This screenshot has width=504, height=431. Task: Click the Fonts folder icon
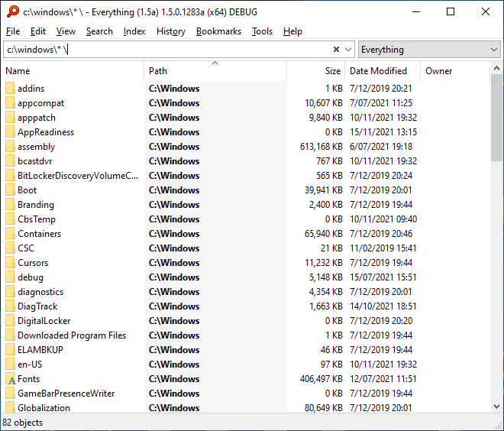coord(10,379)
